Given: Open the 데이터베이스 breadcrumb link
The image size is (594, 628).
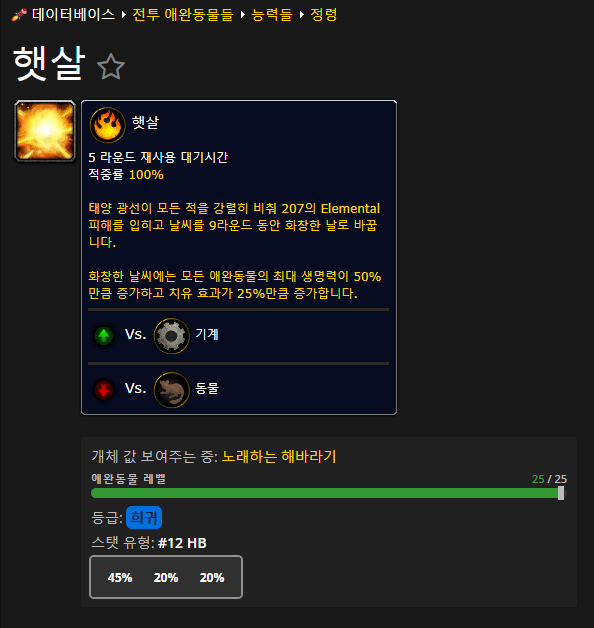Looking at the screenshot, I should [x=73, y=15].
